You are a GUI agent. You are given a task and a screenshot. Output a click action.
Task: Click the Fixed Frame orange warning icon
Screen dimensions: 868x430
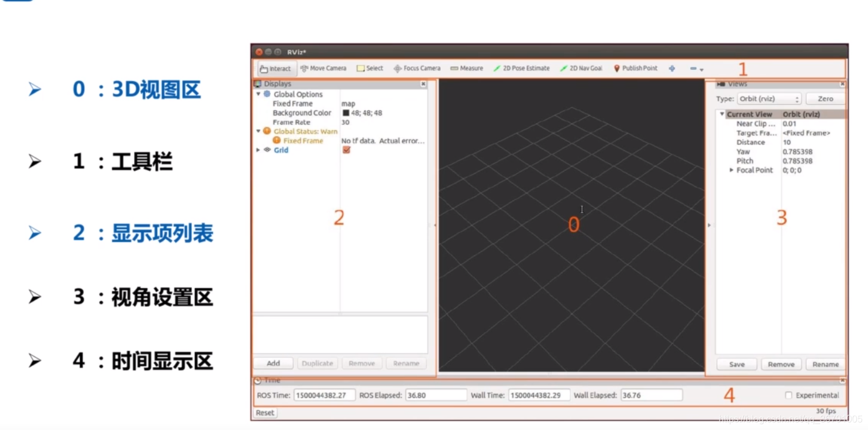pyautogui.click(x=277, y=141)
